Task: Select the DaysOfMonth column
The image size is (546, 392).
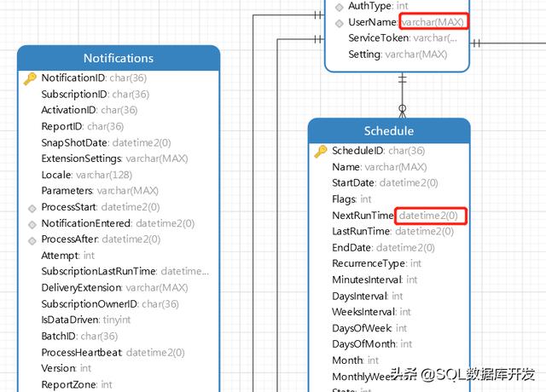Action: click(x=372, y=344)
